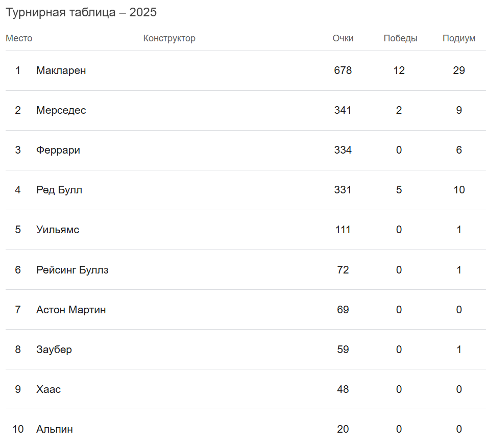Screen dimensions: 486x448
Task: Click on Ред Булл team name
Action: tap(59, 190)
